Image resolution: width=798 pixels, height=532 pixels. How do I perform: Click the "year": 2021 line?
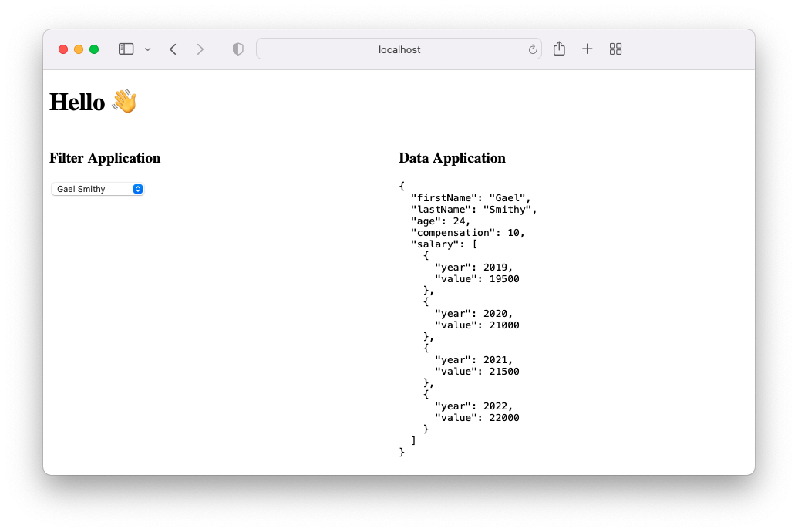pyautogui.click(x=473, y=360)
